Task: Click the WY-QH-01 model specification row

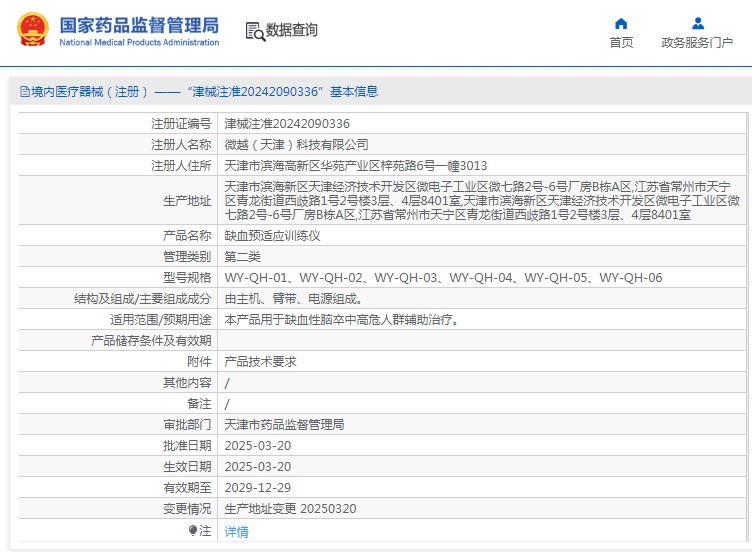Action: 443,278
